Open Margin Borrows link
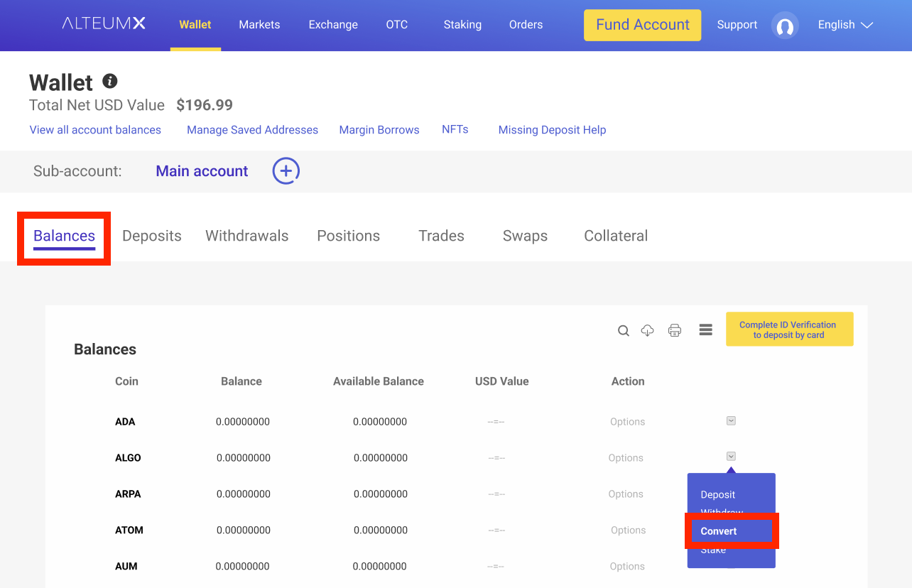 coord(379,130)
